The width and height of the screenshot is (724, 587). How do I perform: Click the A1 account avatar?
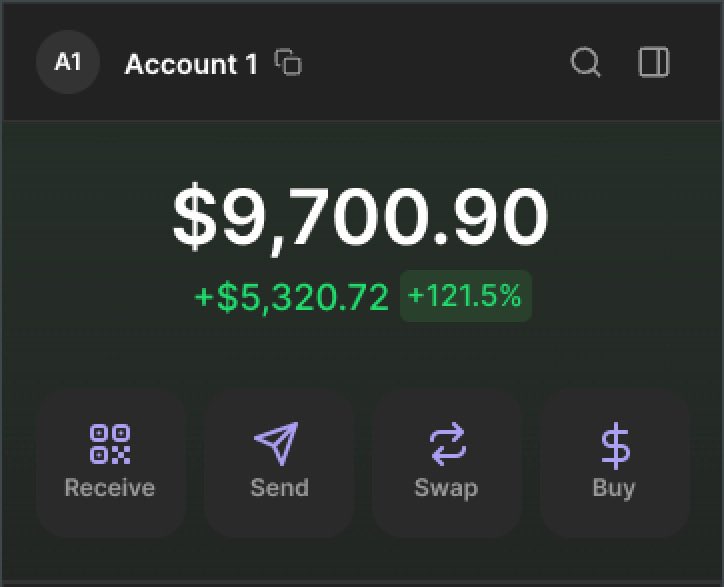68,62
